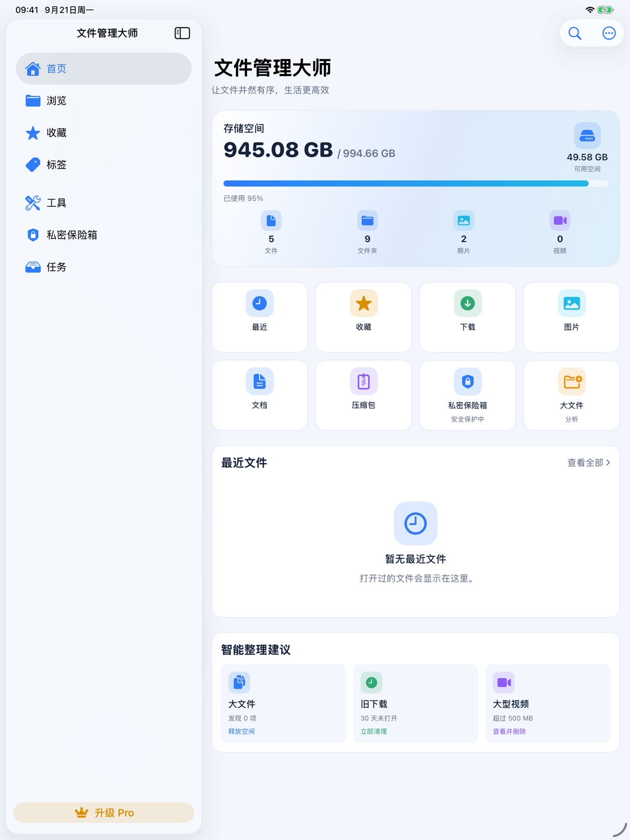This screenshot has height=840, width=630.
Task: Tap the 文件夹 count icon showing 9
Action: pyautogui.click(x=367, y=221)
